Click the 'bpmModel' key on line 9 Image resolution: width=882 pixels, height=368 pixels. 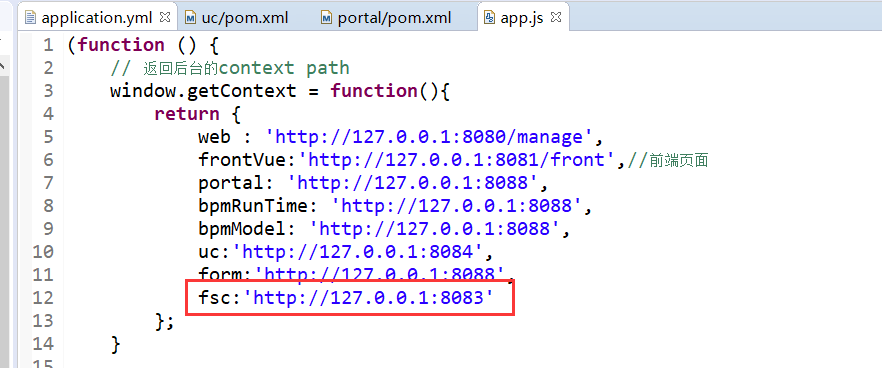point(242,229)
